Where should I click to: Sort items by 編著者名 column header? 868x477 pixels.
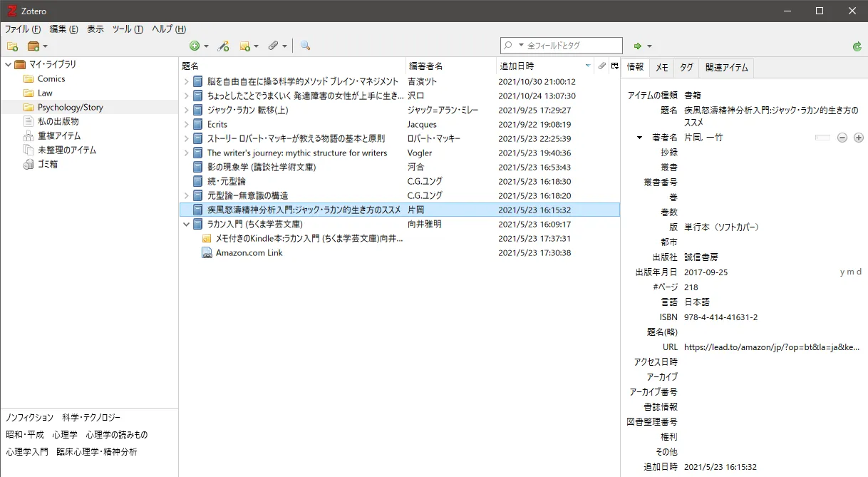tap(451, 66)
